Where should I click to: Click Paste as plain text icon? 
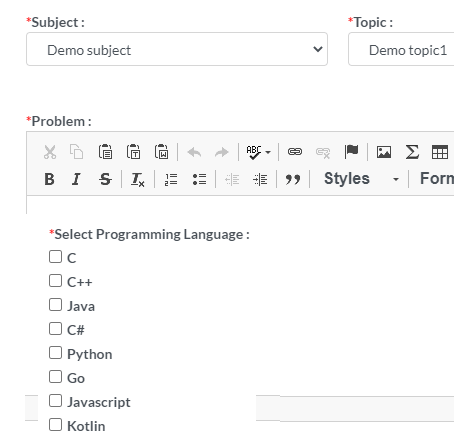coord(133,152)
